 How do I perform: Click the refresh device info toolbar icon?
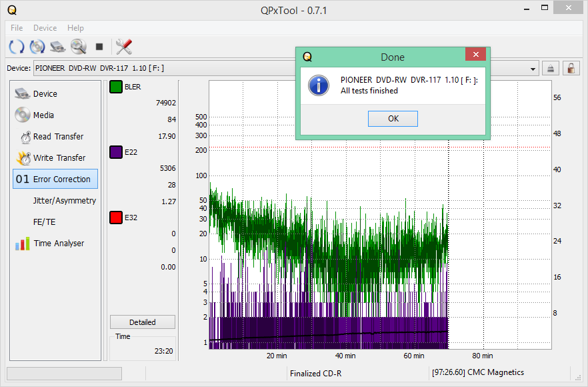click(x=17, y=47)
